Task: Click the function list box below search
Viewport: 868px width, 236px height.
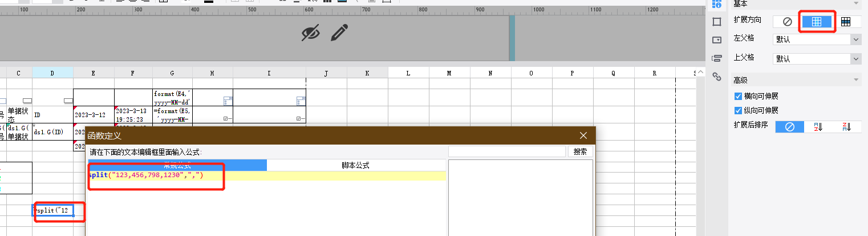Action: (x=520, y=198)
